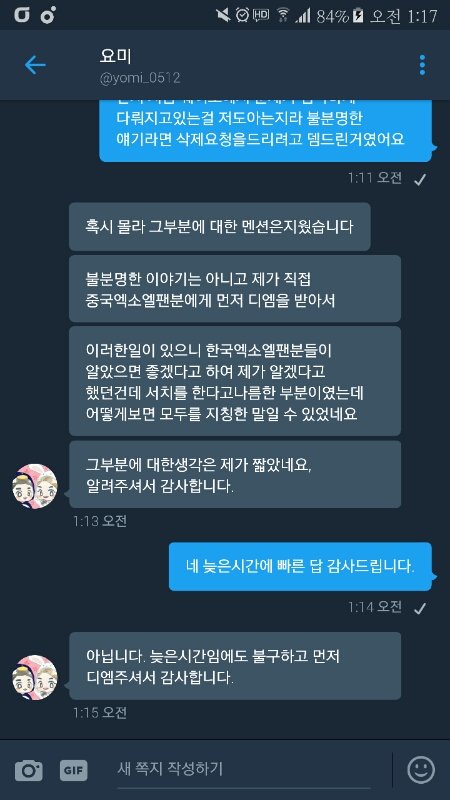Tap the checkmark beside 1:11 오전
The image size is (450, 800).
click(419, 179)
